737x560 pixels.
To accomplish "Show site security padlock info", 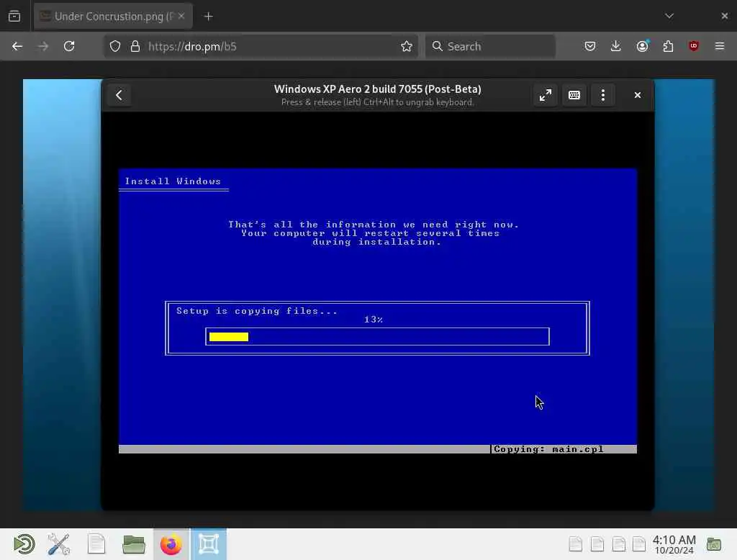I will coord(135,46).
